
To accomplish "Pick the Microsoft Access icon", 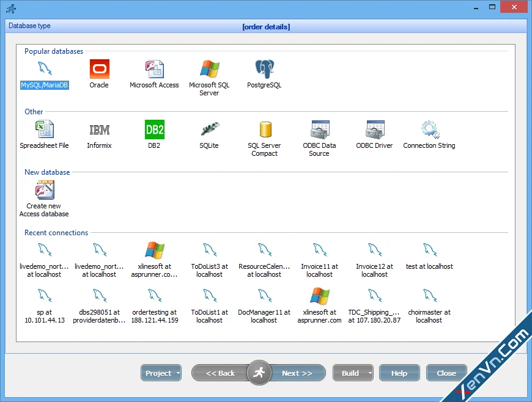I will [x=154, y=69].
